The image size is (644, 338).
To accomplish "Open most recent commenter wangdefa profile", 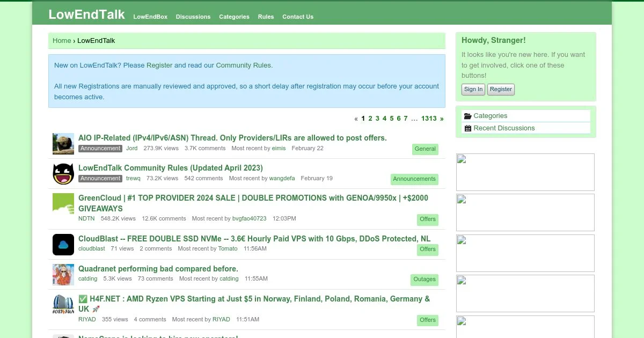I will (x=282, y=179).
